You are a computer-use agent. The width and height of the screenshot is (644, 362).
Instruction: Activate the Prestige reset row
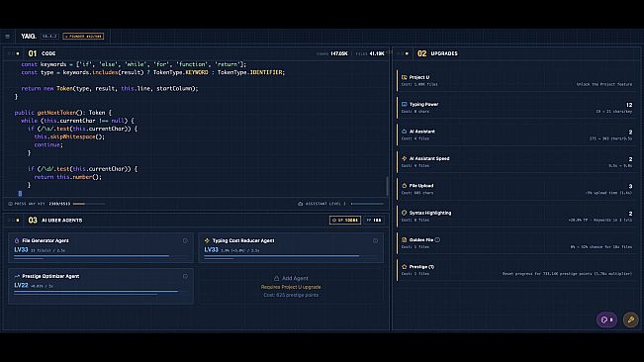click(516, 270)
